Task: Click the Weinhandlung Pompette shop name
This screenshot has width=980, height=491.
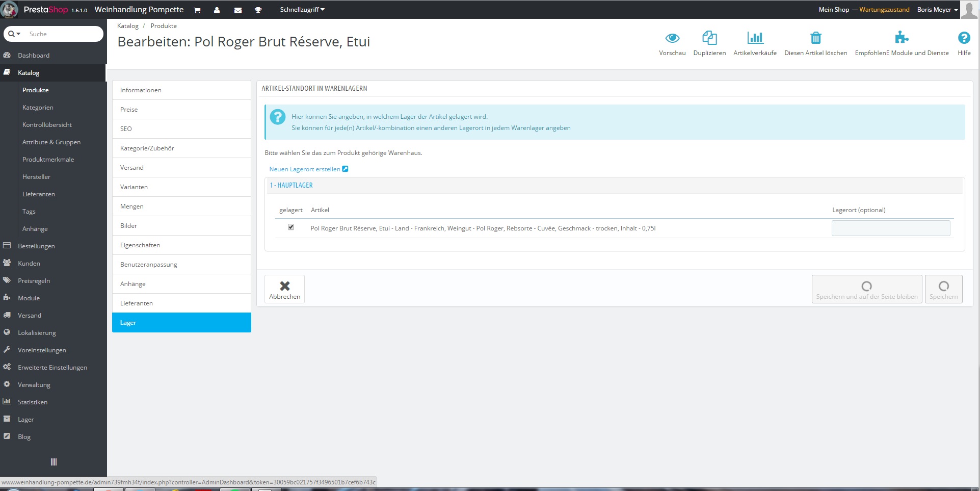Action: (x=139, y=10)
